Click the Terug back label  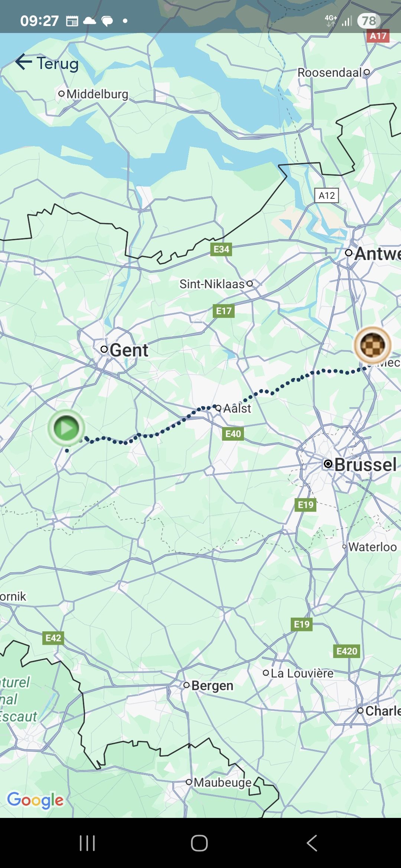point(58,63)
